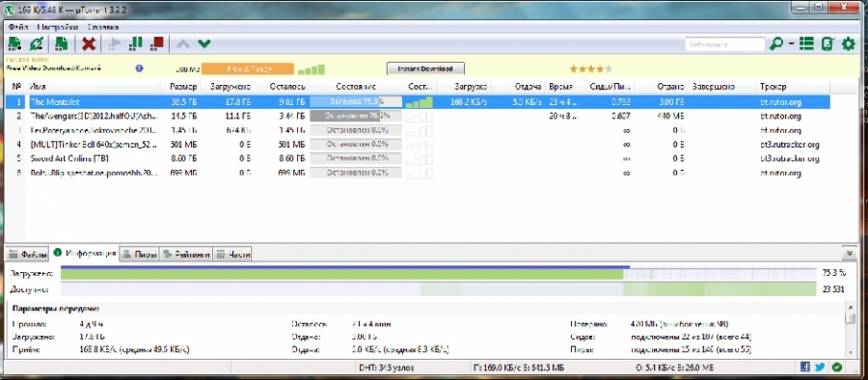
Task: Click in the web search field
Action: 724,44
